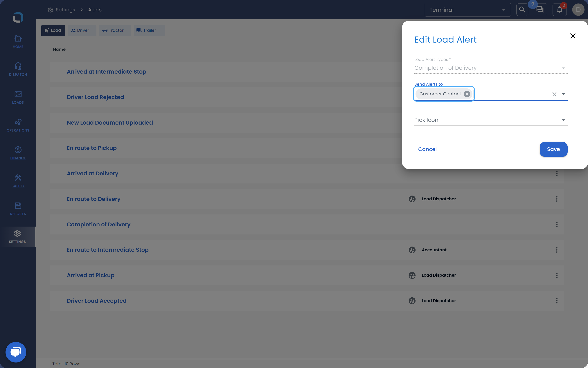Expand the Terminal dropdown
Image resolution: width=588 pixels, height=368 pixels.
pos(467,10)
